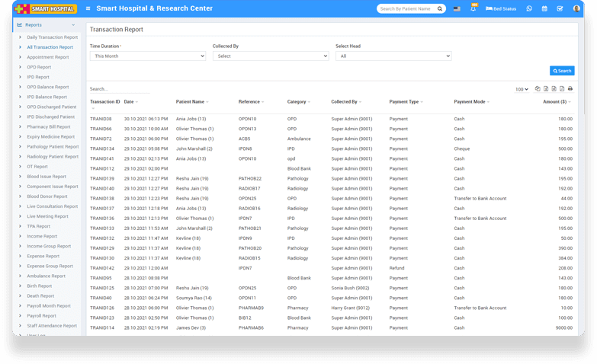
Task: Open the task checklist icon in header
Action: click(560, 8)
